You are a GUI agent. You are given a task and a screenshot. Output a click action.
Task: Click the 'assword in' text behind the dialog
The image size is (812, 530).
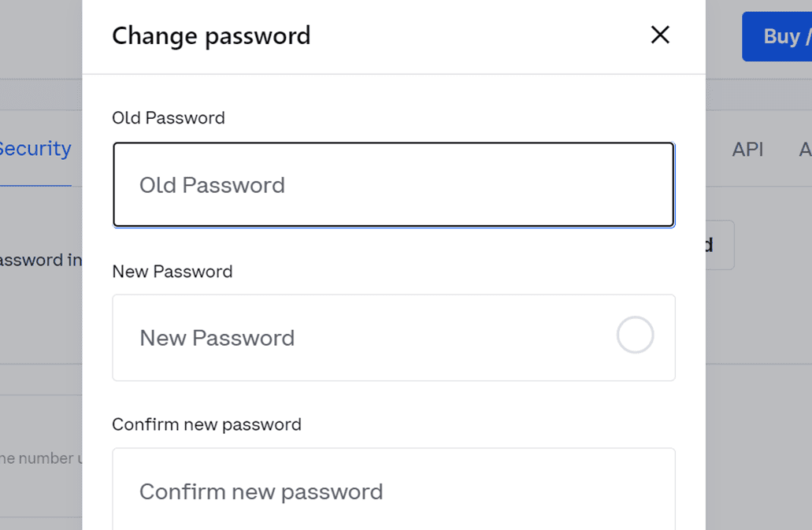[41, 260]
